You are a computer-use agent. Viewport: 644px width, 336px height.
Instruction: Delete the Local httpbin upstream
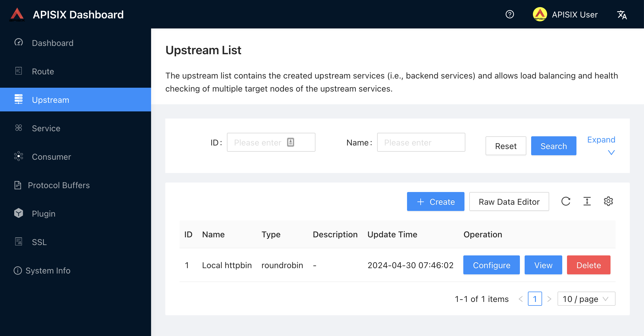pos(588,265)
